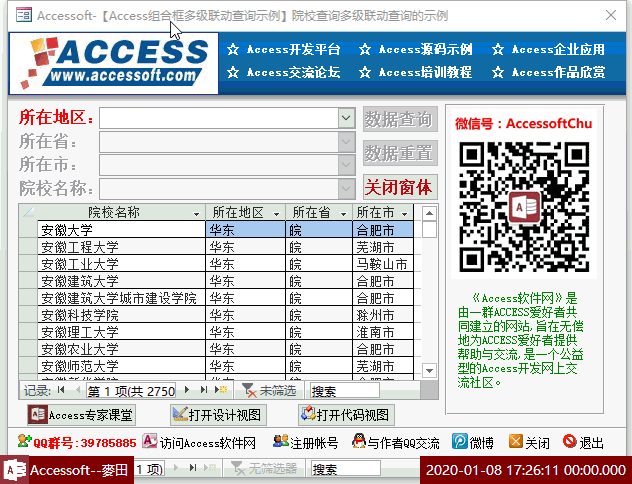Click the 打开设计视图 button
The height and width of the screenshot is (484, 632).
tap(218, 415)
